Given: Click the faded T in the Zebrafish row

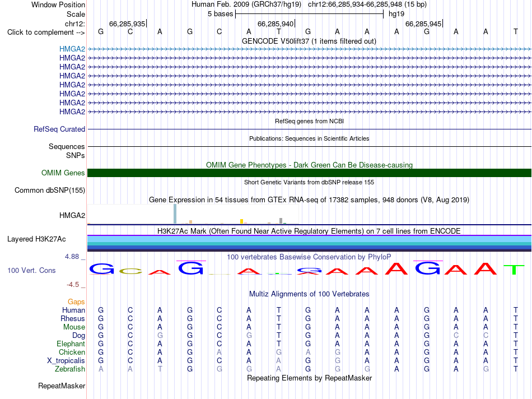Looking at the screenshot, I should coord(160,369).
